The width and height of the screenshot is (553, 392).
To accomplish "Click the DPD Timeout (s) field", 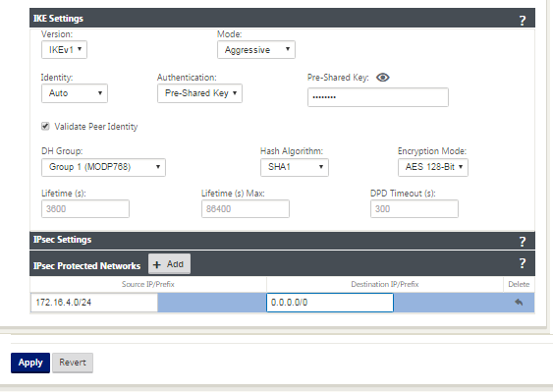I will click(x=415, y=209).
